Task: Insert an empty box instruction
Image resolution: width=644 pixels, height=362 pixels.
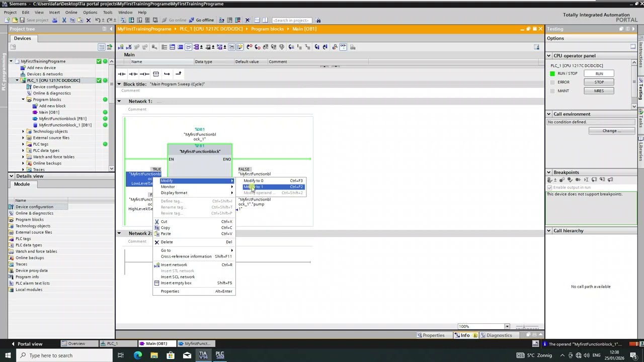Action: [156, 74]
